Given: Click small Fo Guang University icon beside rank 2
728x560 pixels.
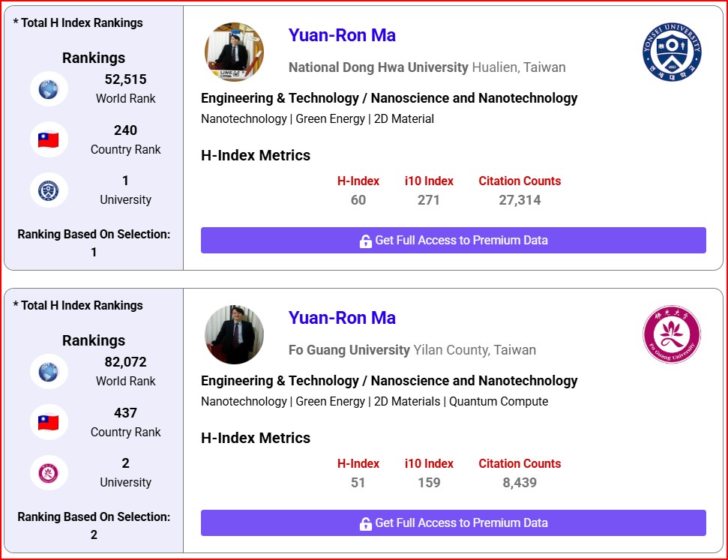Looking at the screenshot, I should [x=48, y=473].
